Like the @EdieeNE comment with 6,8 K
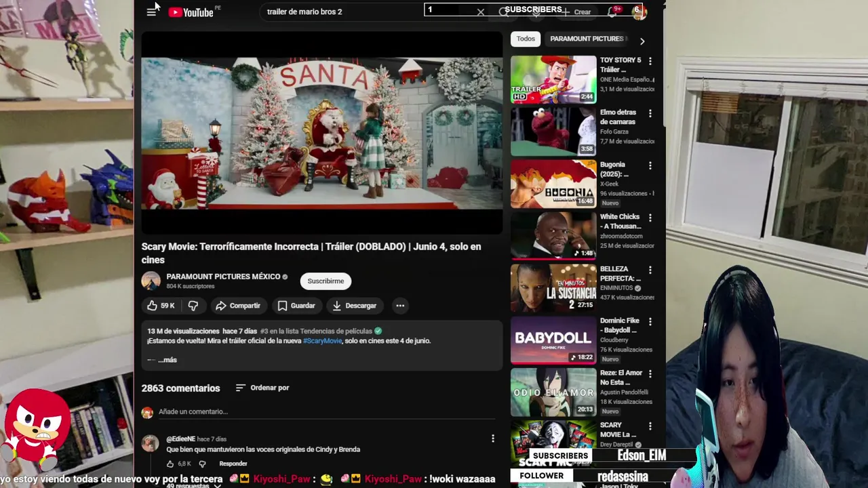868x488 pixels. [x=170, y=464]
